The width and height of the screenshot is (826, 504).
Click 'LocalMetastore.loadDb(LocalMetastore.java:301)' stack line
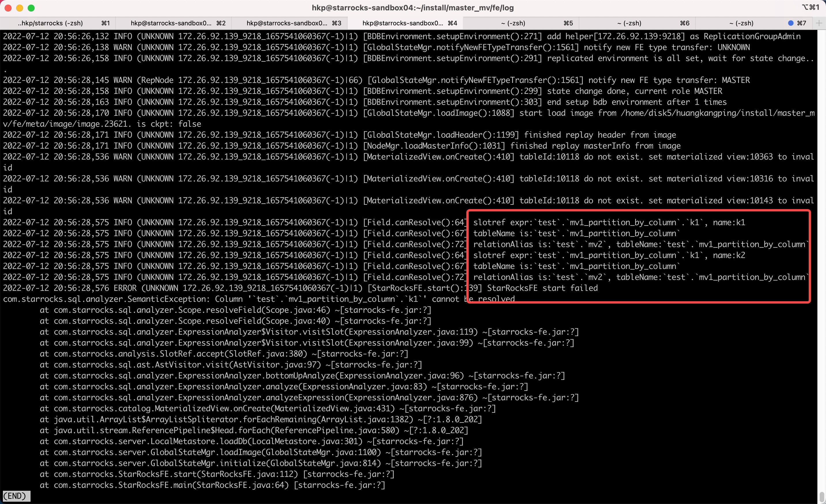[x=251, y=442]
